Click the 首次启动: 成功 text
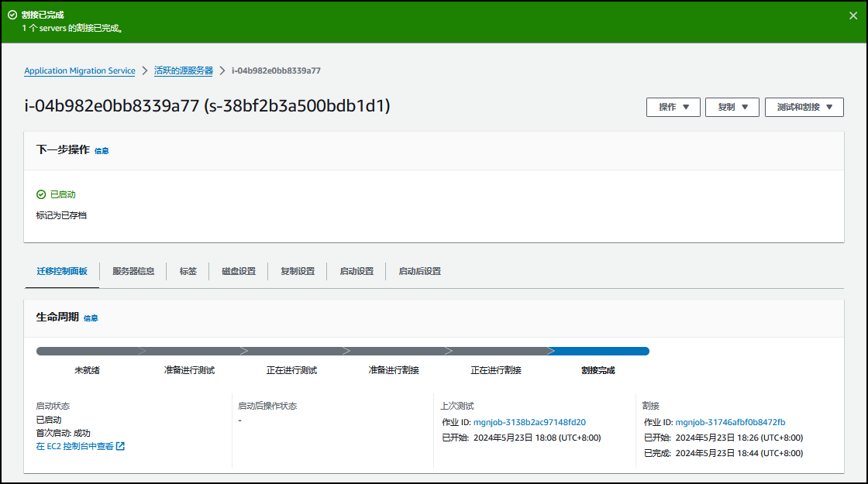This screenshot has height=484, width=868. (63, 433)
